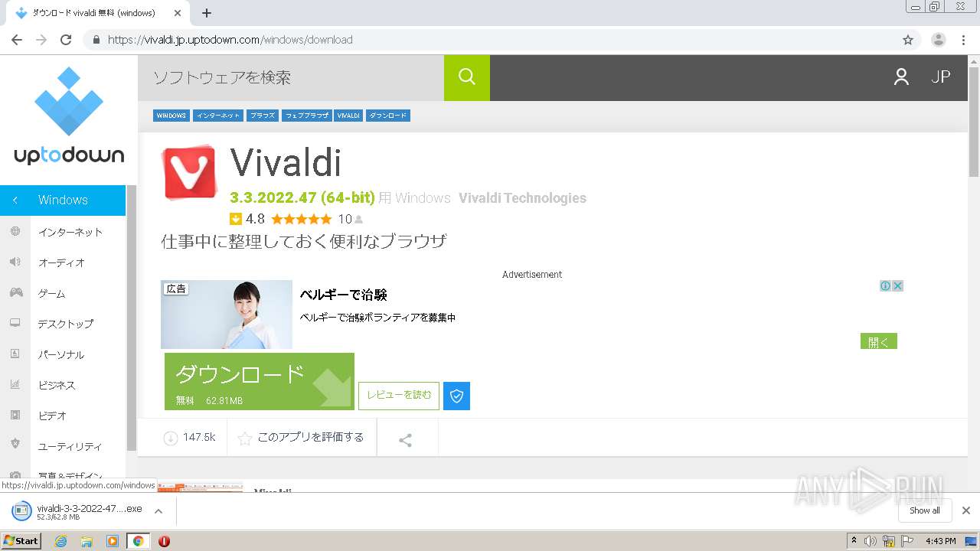
Task: Click the ダウンロード breadcrumb tag
Action: click(x=388, y=116)
